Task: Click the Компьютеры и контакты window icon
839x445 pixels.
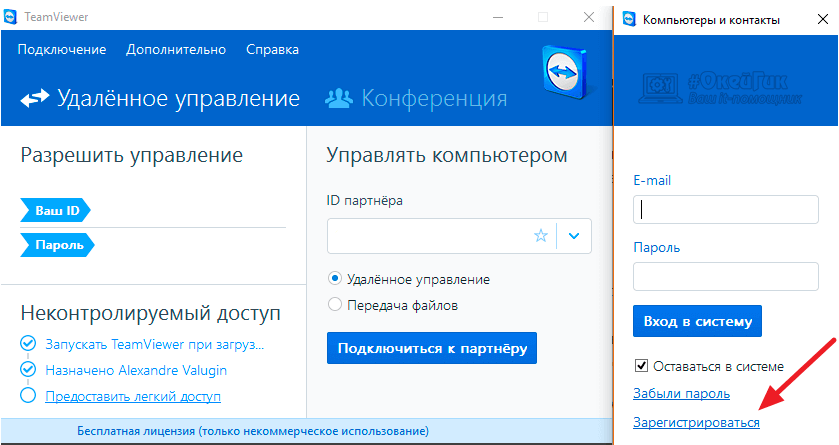Action: tap(630, 20)
